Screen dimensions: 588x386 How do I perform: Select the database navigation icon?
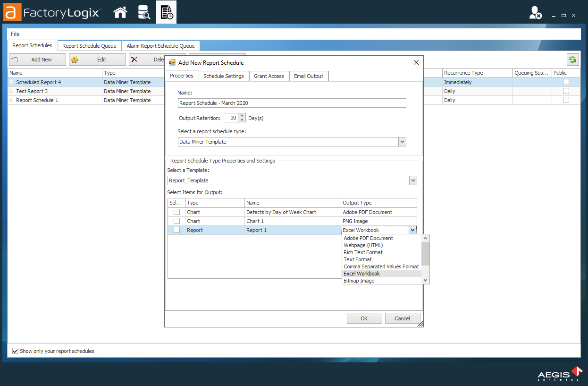click(x=144, y=13)
